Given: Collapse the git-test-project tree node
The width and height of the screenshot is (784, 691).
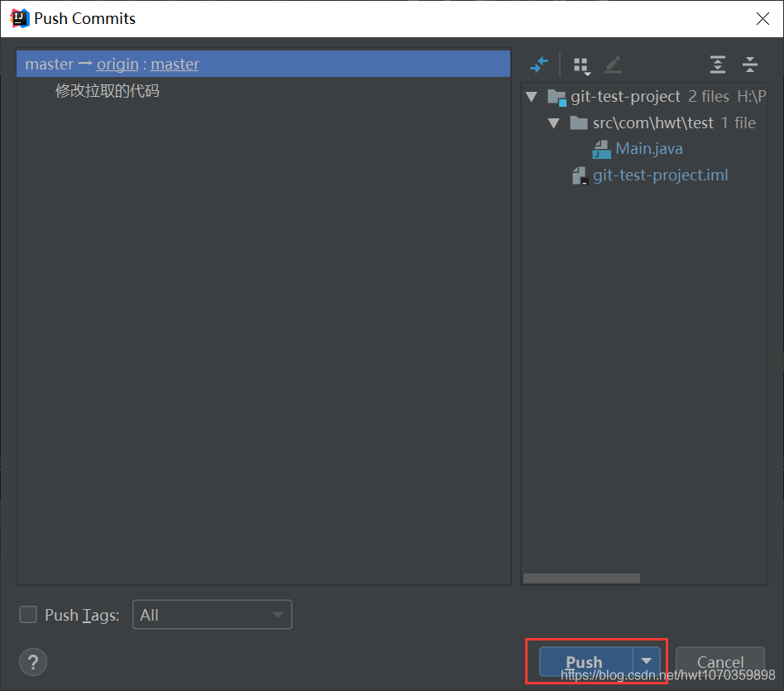Looking at the screenshot, I should (x=532, y=97).
